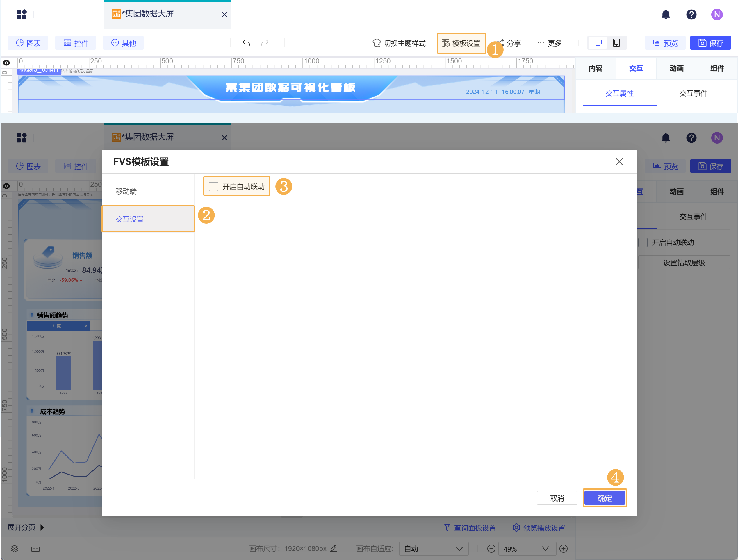Viewport: 738px width, 560px height.
Task: Click the layers stack icon in the status bar
Action: tap(14, 549)
